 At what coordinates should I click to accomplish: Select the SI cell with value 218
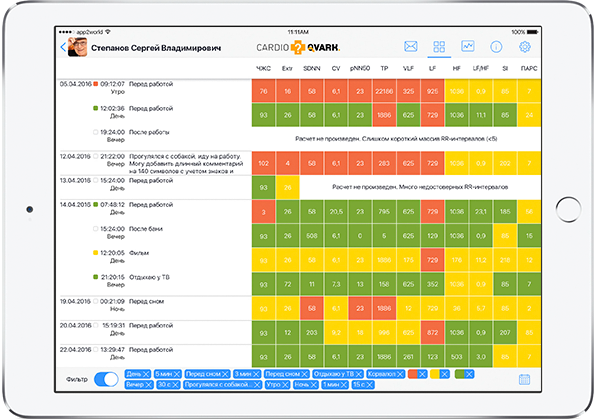coord(505,260)
